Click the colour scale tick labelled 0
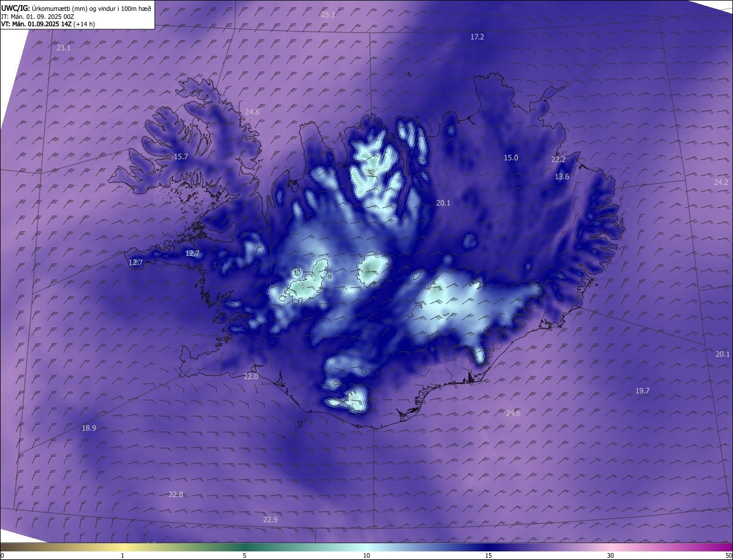Screen dimensions: 733x560 click(x=2, y=555)
